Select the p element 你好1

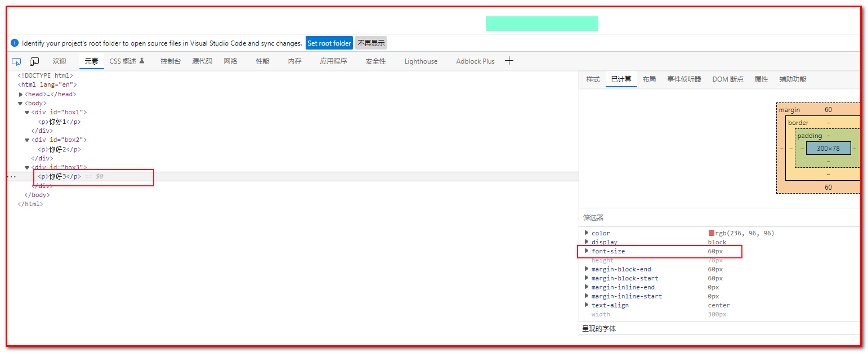(x=59, y=122)
